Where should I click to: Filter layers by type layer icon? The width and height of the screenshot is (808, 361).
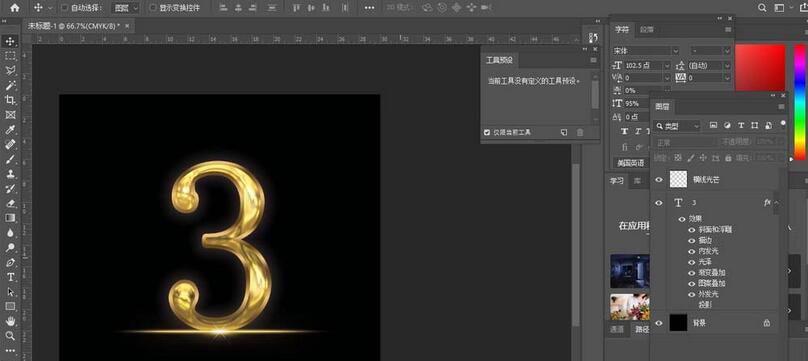pos(741,125)
